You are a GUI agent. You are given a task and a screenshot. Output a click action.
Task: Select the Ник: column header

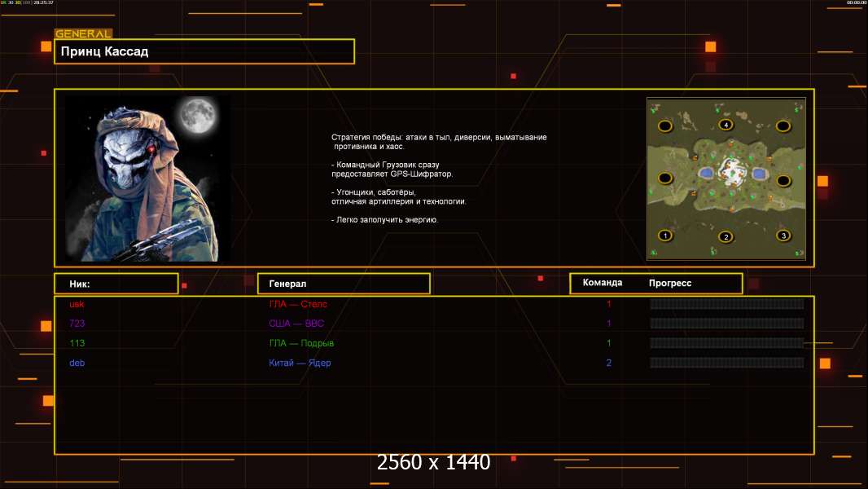[116, 284]
